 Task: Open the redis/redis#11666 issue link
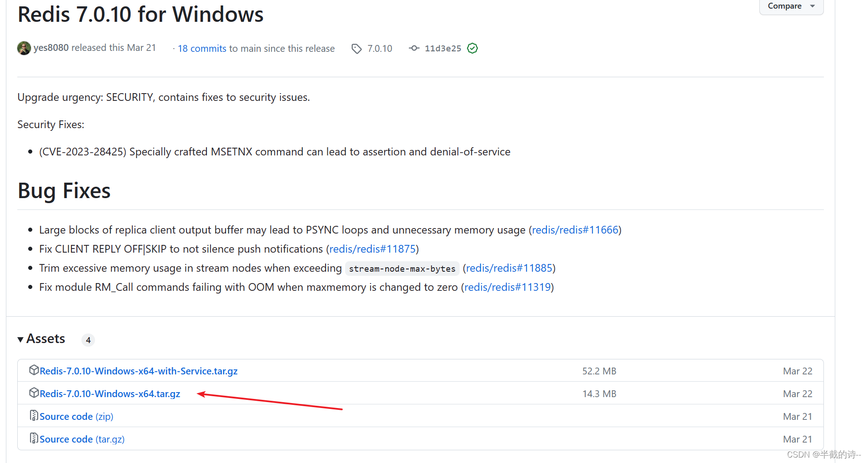tap(575, 230)
